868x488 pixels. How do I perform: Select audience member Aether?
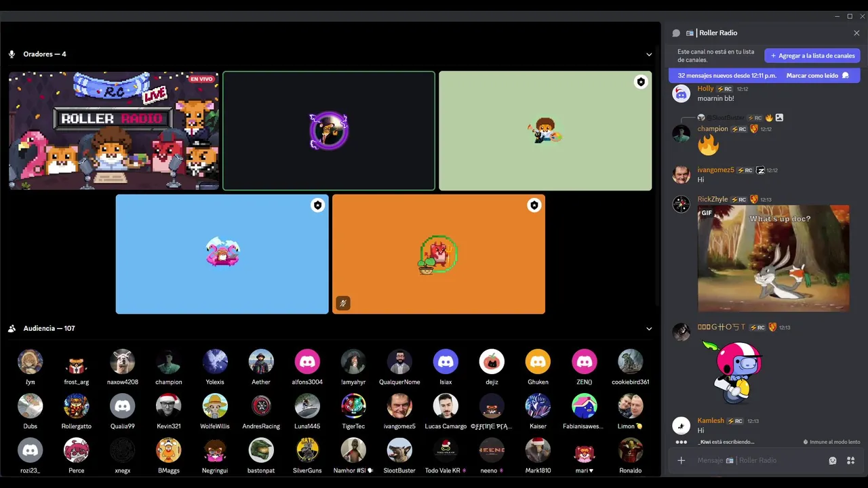(x=261, y=367)
